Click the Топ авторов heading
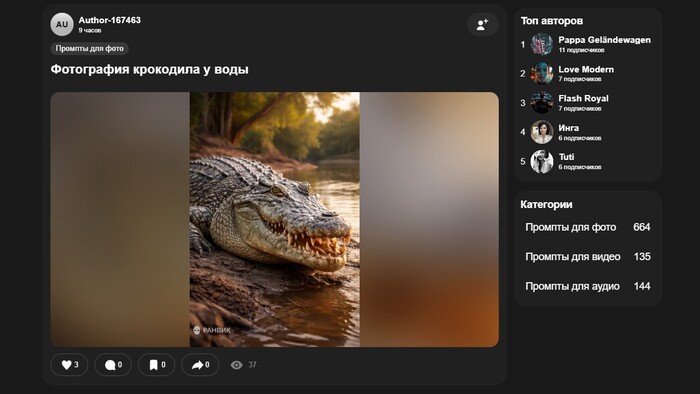700x394 pixels. click(x=552, y=21)
